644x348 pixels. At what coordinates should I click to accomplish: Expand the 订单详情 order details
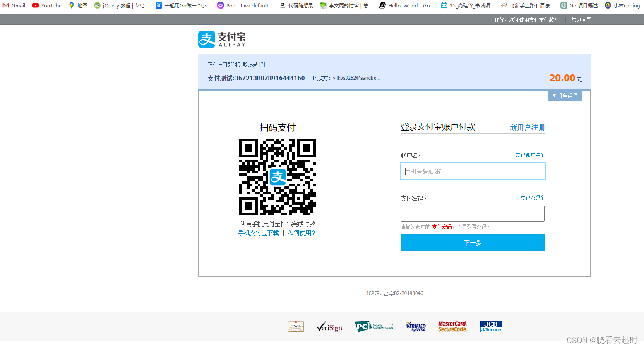click(x=565, y=95)
